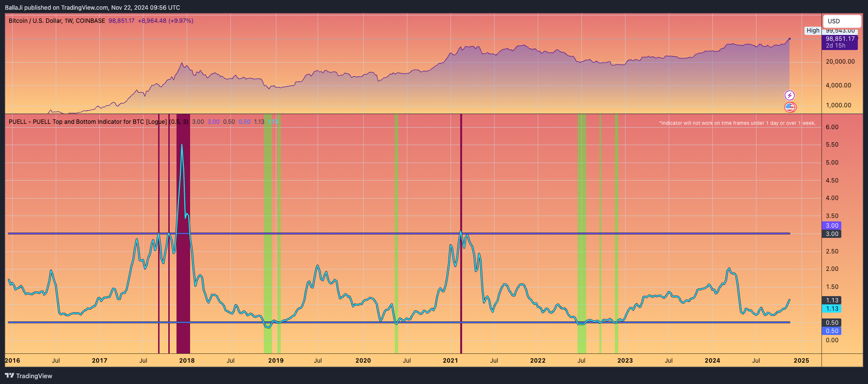Click the 2022 label on time axis
This screenshot has height=384, width=868.
(538, 361)
